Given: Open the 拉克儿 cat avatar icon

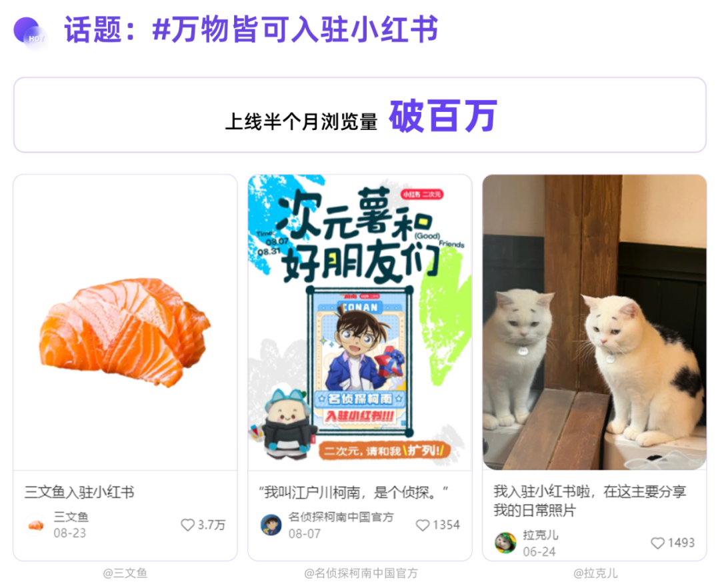Looking at the screenshot, I should pos(505,543).
